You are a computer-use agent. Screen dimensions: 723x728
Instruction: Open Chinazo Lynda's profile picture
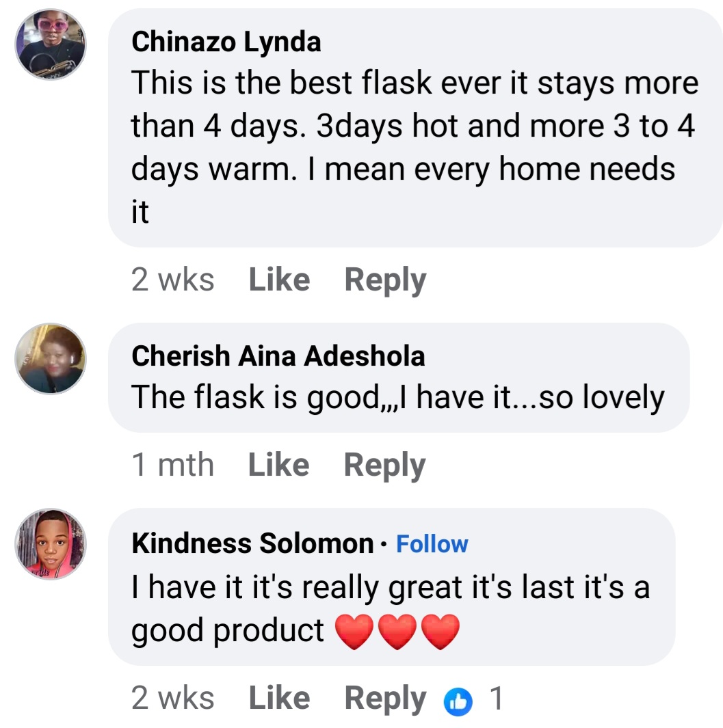[x=51, y=45]
